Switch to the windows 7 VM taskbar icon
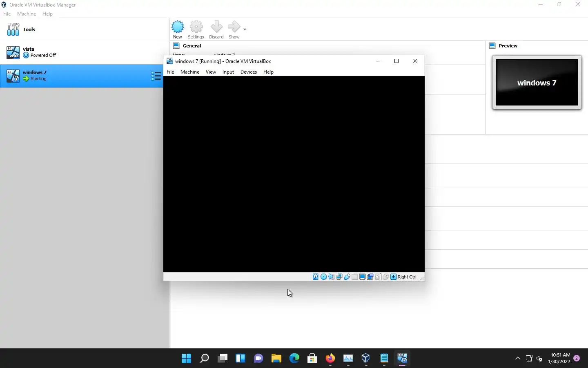 [x=402, y=359]
